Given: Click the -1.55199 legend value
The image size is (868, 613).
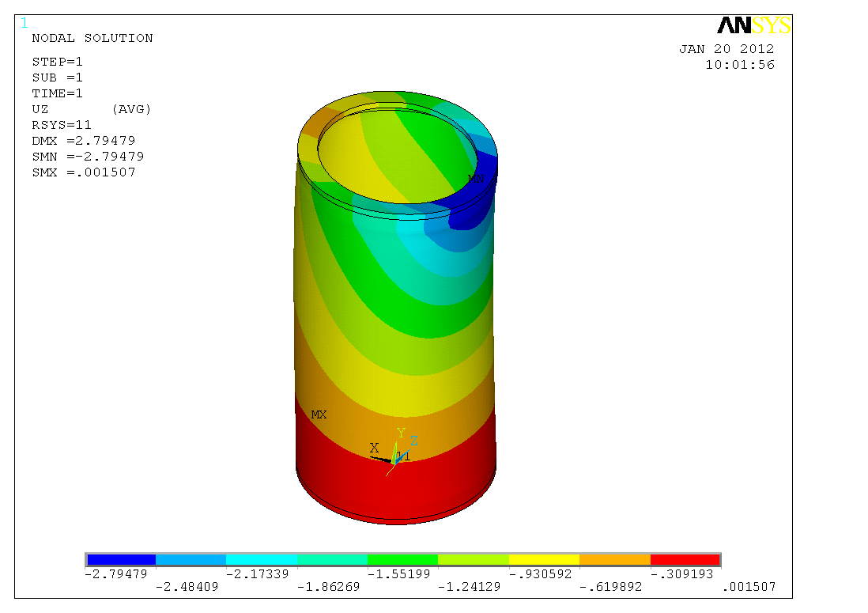Looking at the screenshot, I should [x=402, y=573].
